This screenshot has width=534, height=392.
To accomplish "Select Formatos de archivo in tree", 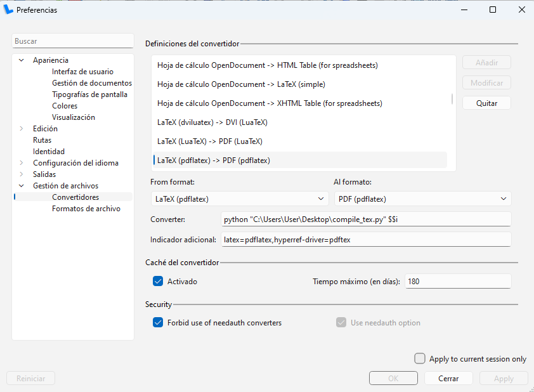I will (86, 209).
